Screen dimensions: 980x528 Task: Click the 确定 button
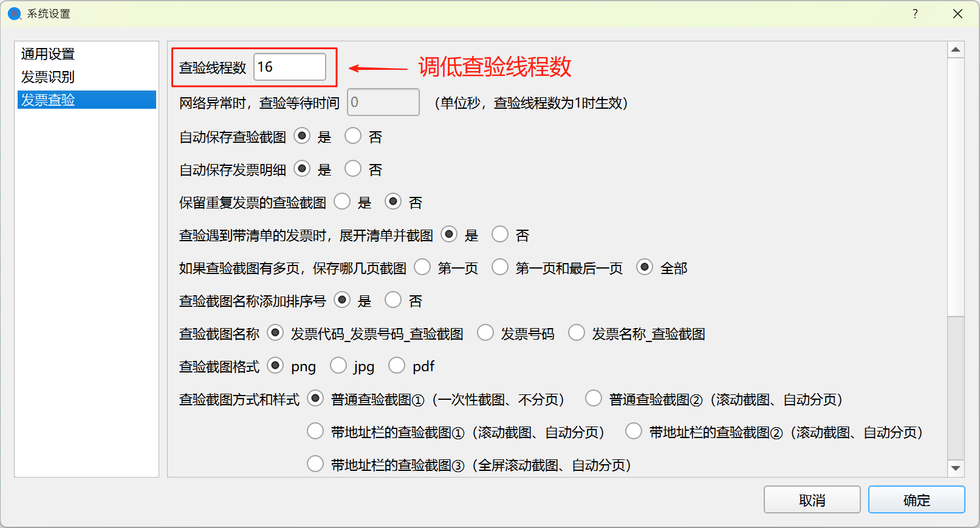coord(916,500)
